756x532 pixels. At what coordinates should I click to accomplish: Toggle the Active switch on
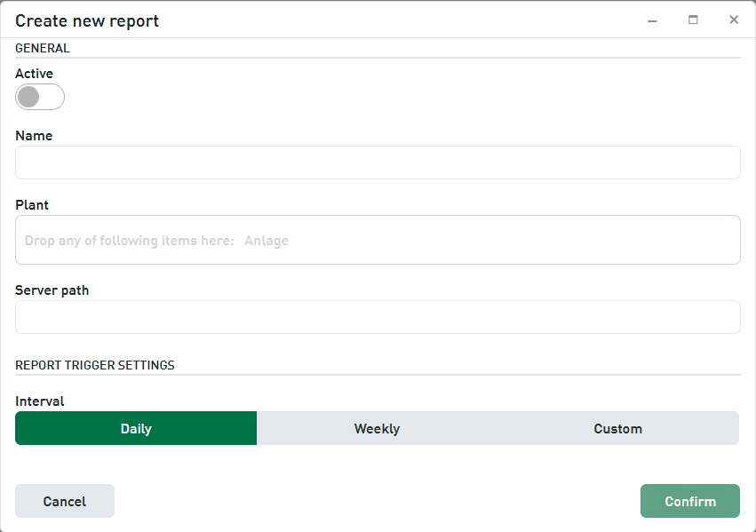(40, 97)
